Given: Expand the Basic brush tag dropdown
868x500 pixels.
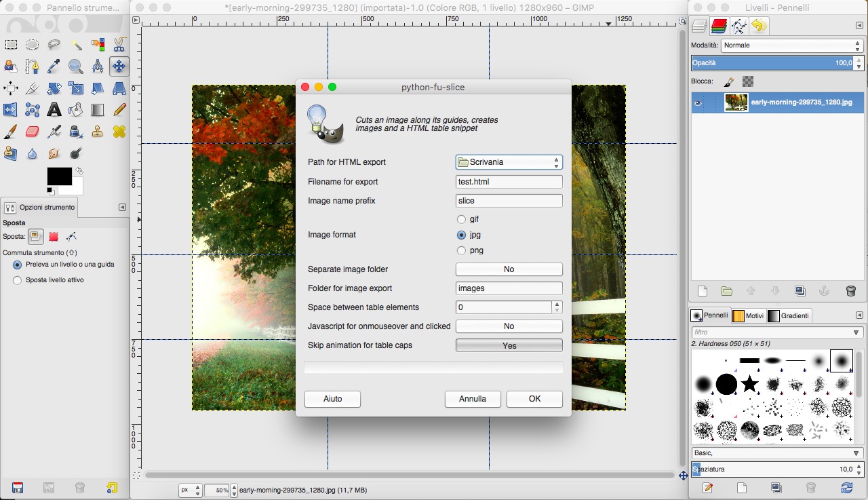Looking at the screenshot, I should [x=776, y=453].
